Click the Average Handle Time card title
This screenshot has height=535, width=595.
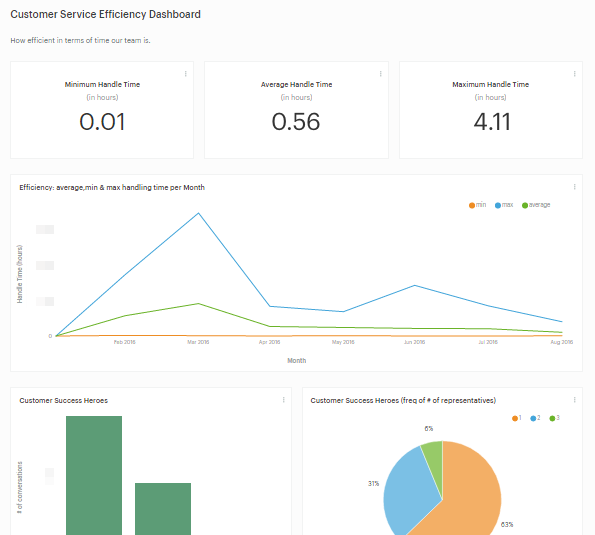pyautogui.click(x=296, y=85)
